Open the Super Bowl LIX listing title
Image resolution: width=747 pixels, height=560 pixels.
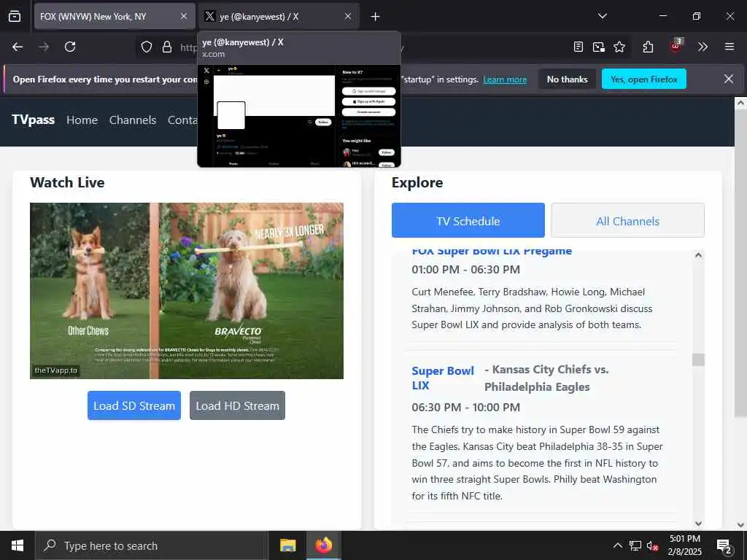tap(443, 378)
